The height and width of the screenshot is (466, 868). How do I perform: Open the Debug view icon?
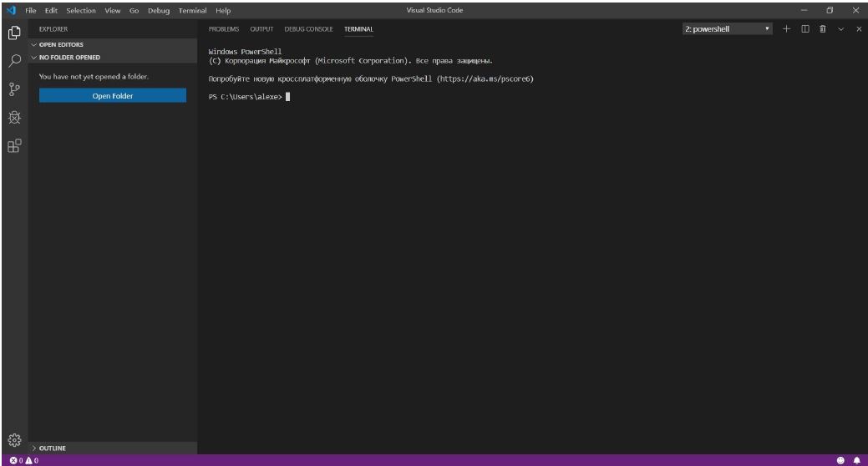[14, 118]
